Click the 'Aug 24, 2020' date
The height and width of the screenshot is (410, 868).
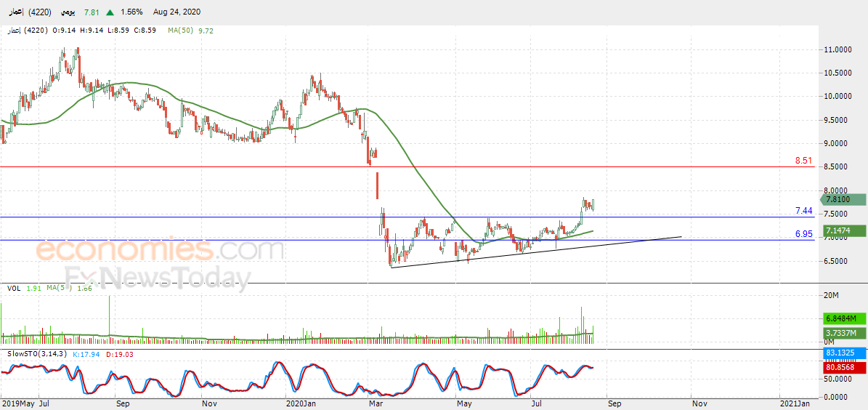pos(178,12)
